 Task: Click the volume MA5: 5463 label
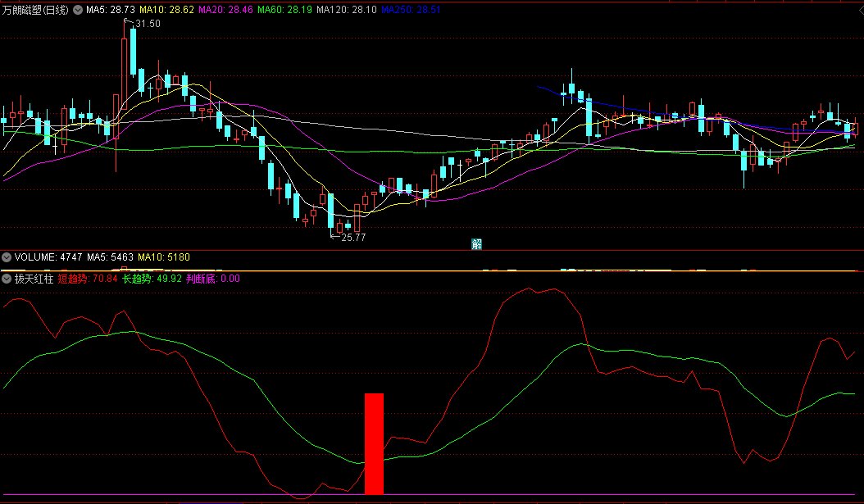pos(110,257)
